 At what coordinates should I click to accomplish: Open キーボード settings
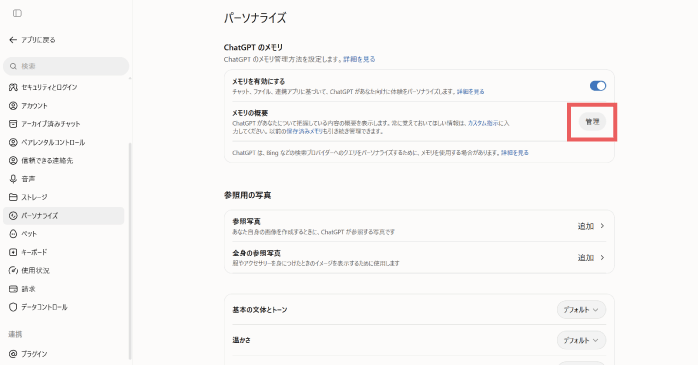point(64,252)
